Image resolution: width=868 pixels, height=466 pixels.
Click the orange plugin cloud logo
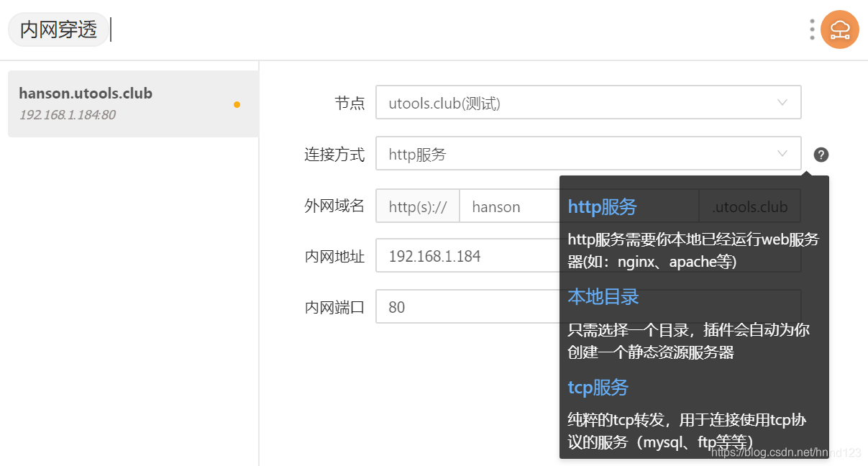840,29
